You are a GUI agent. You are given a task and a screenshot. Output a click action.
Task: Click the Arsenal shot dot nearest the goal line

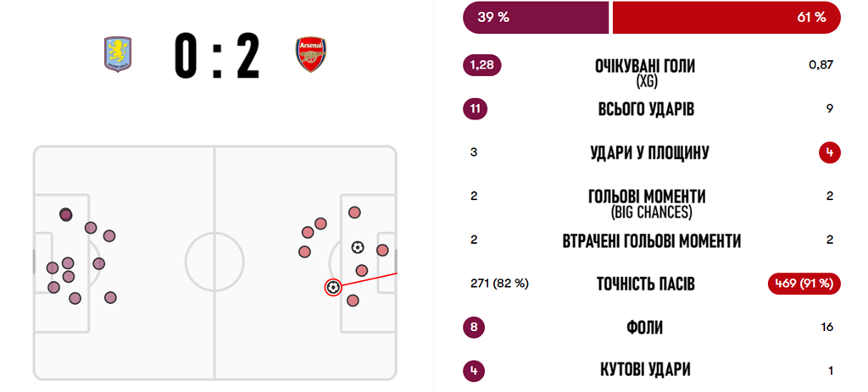(382, 251)
